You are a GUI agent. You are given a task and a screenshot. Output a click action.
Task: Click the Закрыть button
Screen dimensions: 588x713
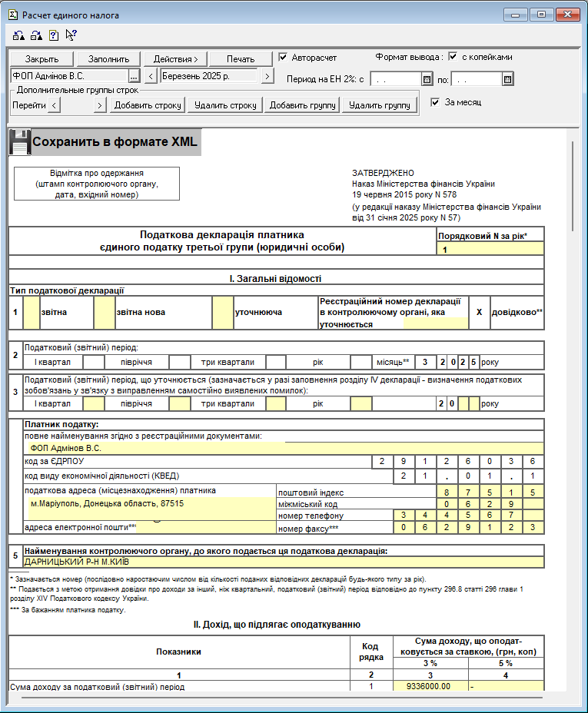click(x=42, y=59)
